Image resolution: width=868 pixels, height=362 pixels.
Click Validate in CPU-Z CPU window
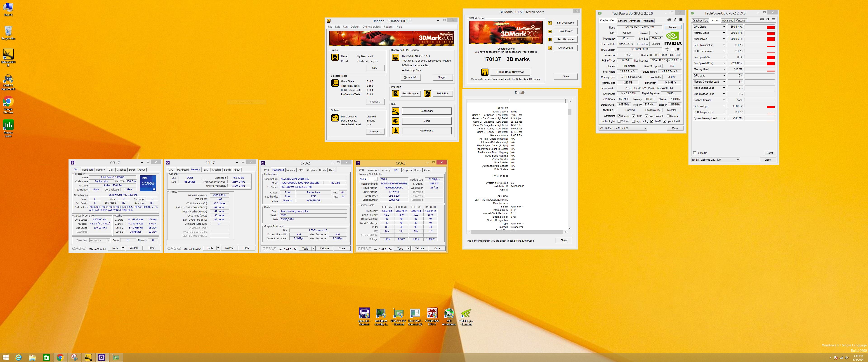(x=134, y=248)
